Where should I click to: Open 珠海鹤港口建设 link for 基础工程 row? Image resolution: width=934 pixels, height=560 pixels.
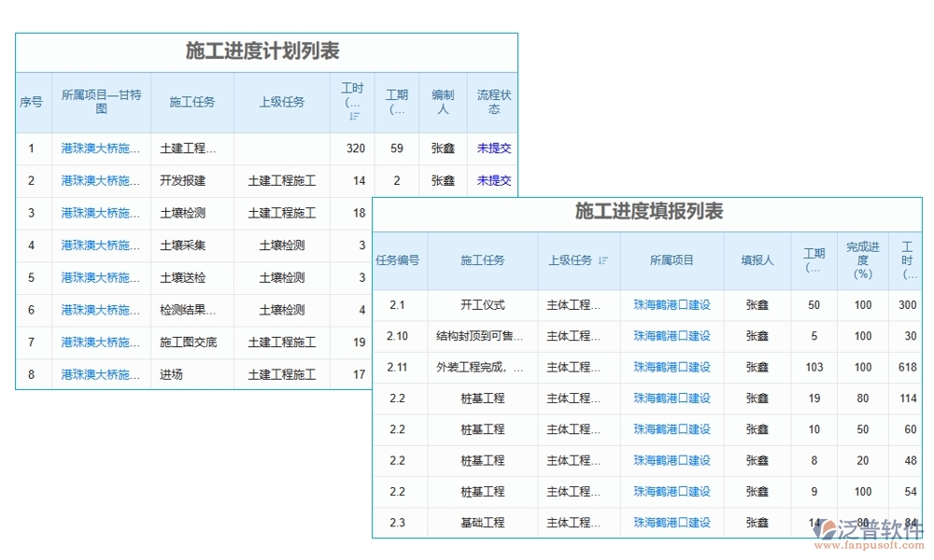[x=672, y=523]
